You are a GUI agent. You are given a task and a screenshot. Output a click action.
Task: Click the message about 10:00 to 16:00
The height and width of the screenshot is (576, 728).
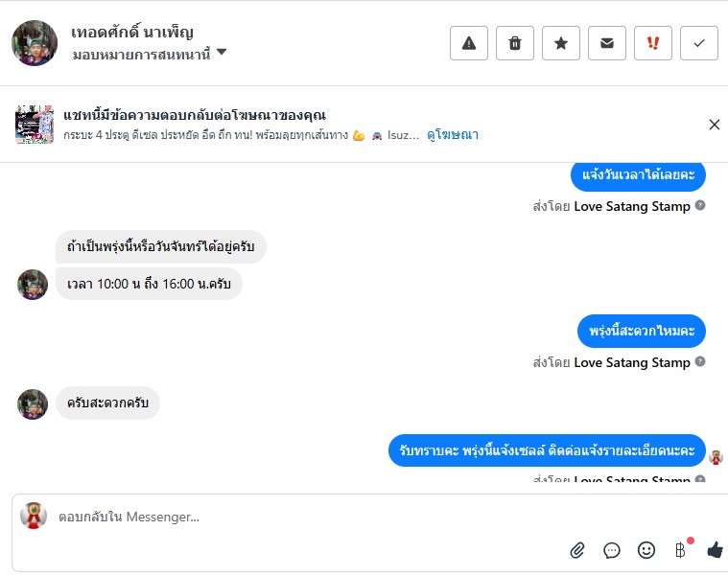pyautogui.click(x=149, y=284)
